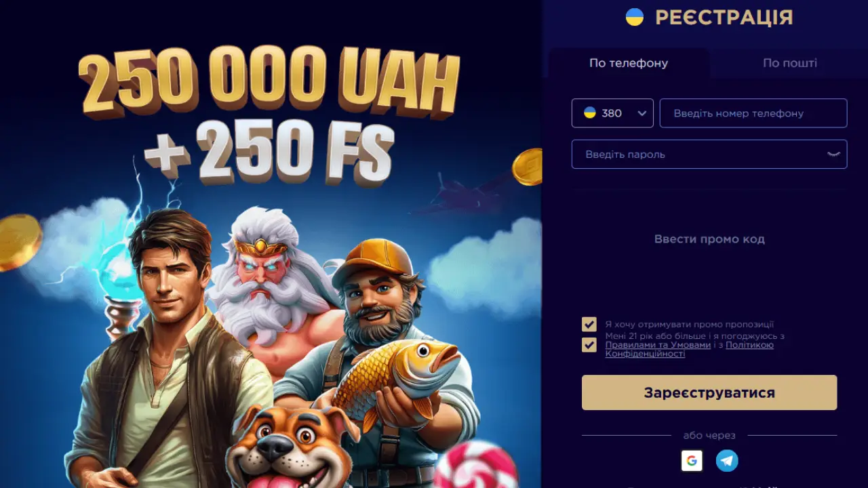Viewport: 868px width, 488px height.
Task: Sign up with the Telegram icon
Action: point(727,461)
